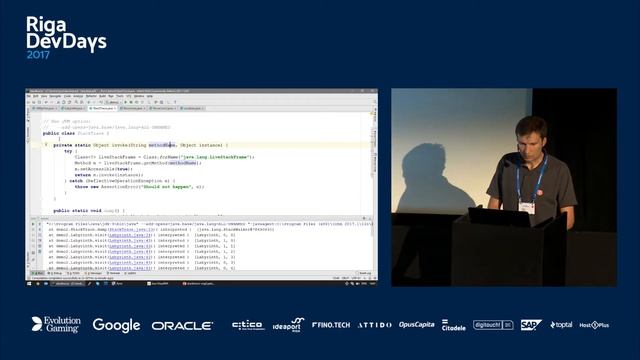
Task: Click the "java.lang.LiveStackFrame" string literal
Action: (216, 157)
